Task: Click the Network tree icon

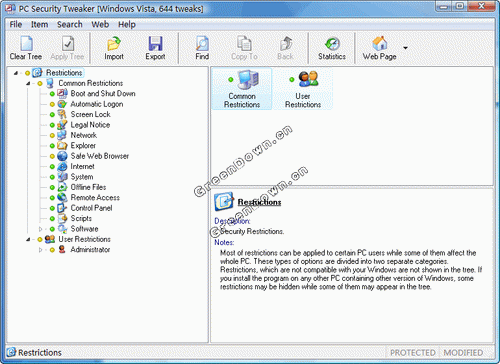Action: [x=62, y=135]
